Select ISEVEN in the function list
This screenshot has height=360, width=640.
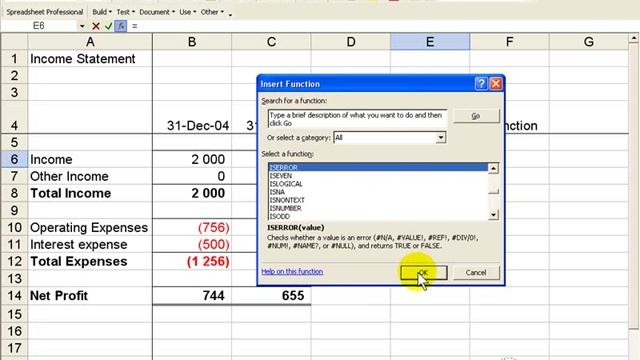[x=378, y=176]
